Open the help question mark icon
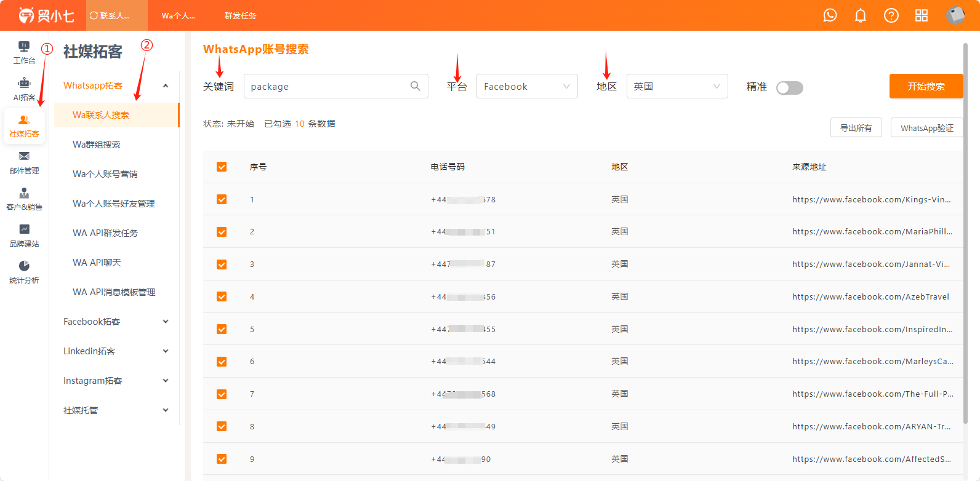This screenshot has width=980, height=481. coord(891,15)
